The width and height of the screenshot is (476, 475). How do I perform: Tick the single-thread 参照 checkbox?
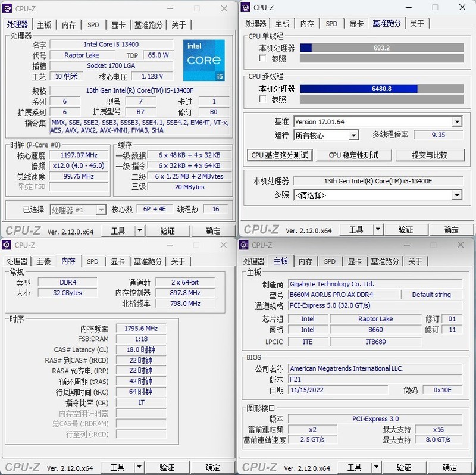262,58
